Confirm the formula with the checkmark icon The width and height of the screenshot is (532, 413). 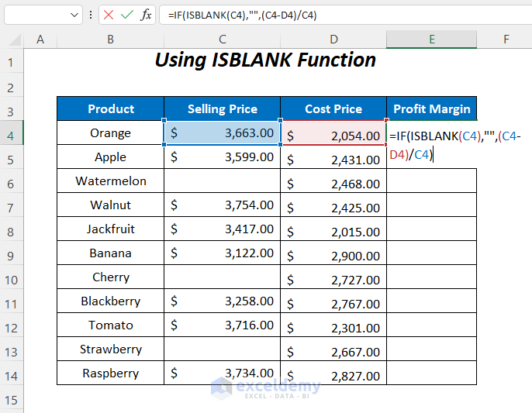(127, 15)
